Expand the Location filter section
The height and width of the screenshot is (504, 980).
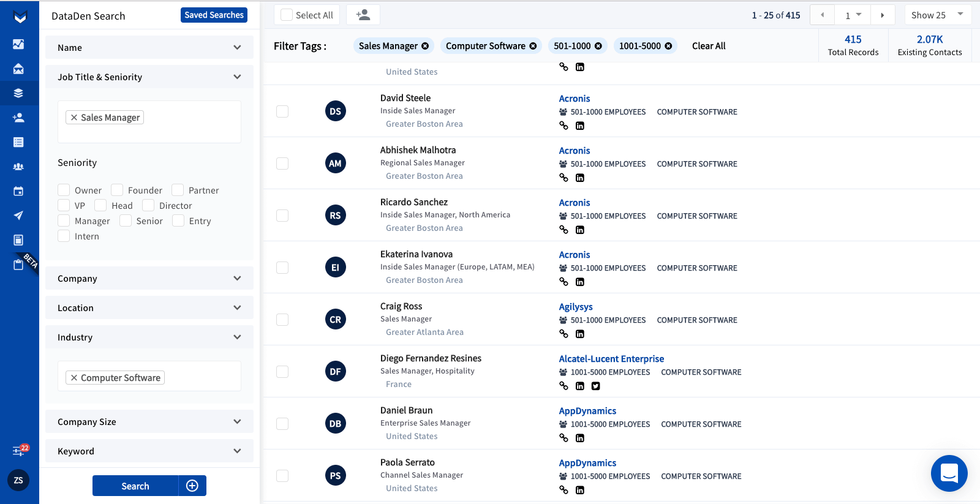149,307
